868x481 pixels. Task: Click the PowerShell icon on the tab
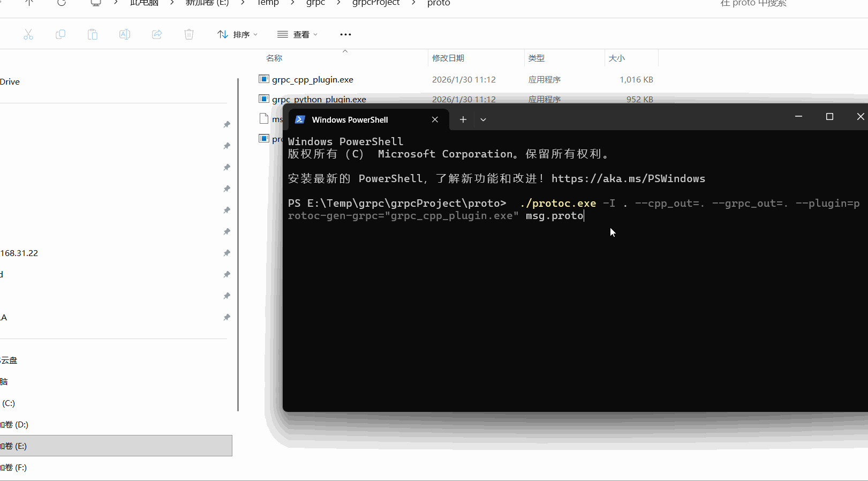coord(300,119)
